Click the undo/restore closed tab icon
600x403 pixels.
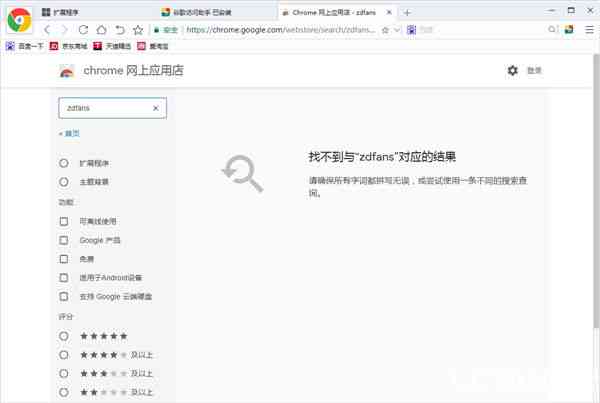pyautogui.click(x=120, y=29)
